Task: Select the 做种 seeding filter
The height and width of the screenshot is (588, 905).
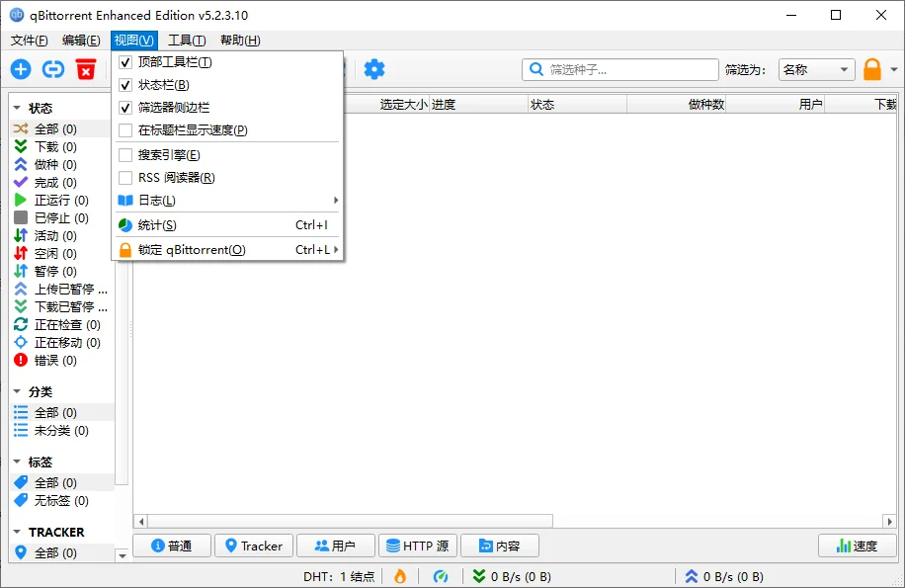Action: point(55,164)
